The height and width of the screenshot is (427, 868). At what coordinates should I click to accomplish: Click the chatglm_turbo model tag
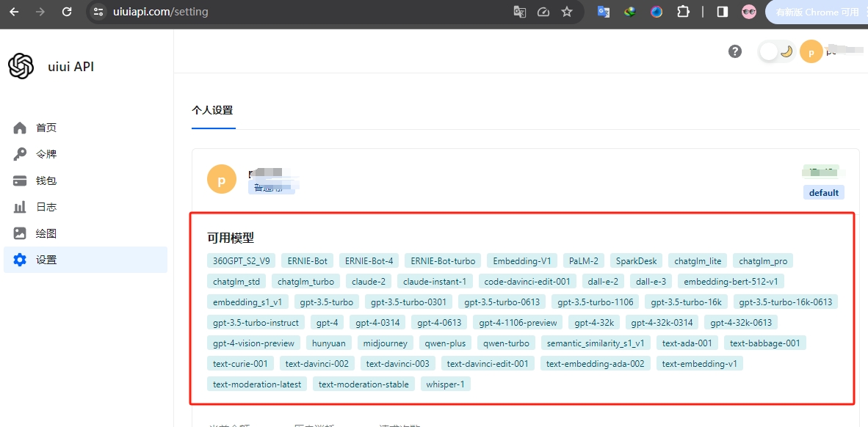coord(306,282)
